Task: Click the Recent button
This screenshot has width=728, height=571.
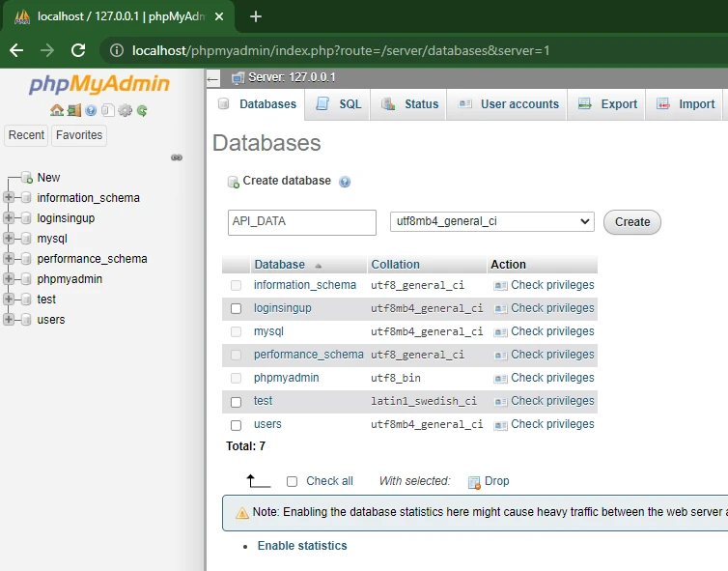Action: [26, 135]
